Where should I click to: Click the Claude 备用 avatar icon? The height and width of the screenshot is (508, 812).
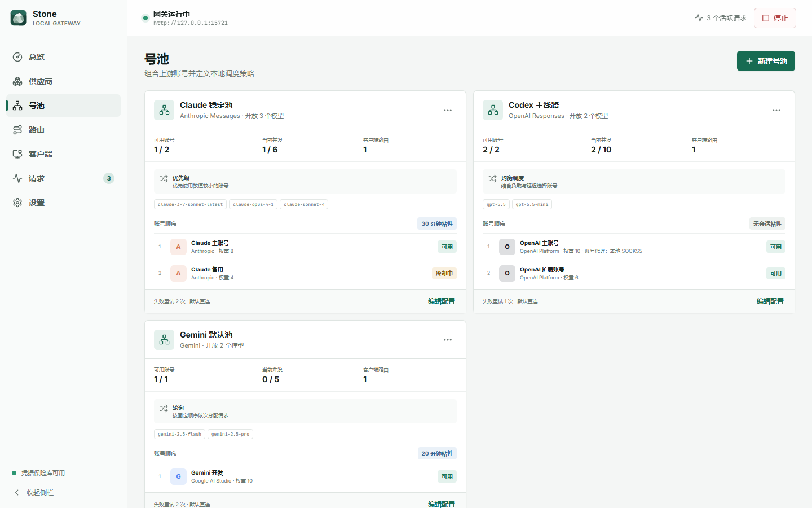[x=178, y=273]
